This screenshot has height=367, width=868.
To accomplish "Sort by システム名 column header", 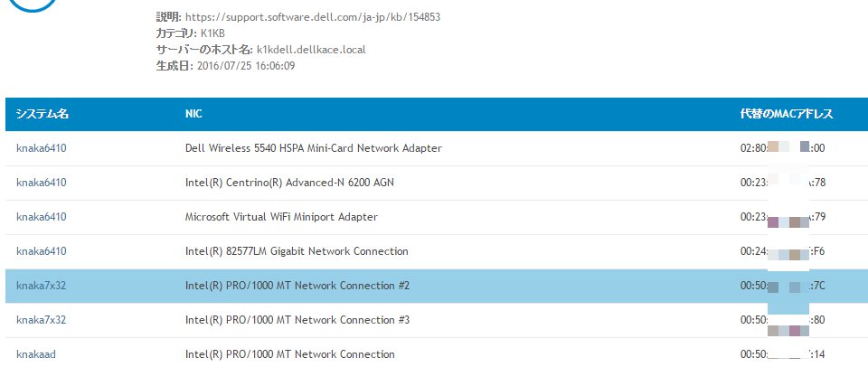I will point(42,115).
